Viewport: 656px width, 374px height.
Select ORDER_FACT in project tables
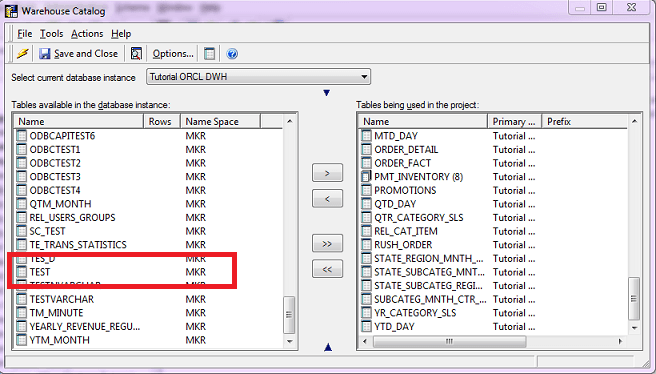click(x=402, y=163)
